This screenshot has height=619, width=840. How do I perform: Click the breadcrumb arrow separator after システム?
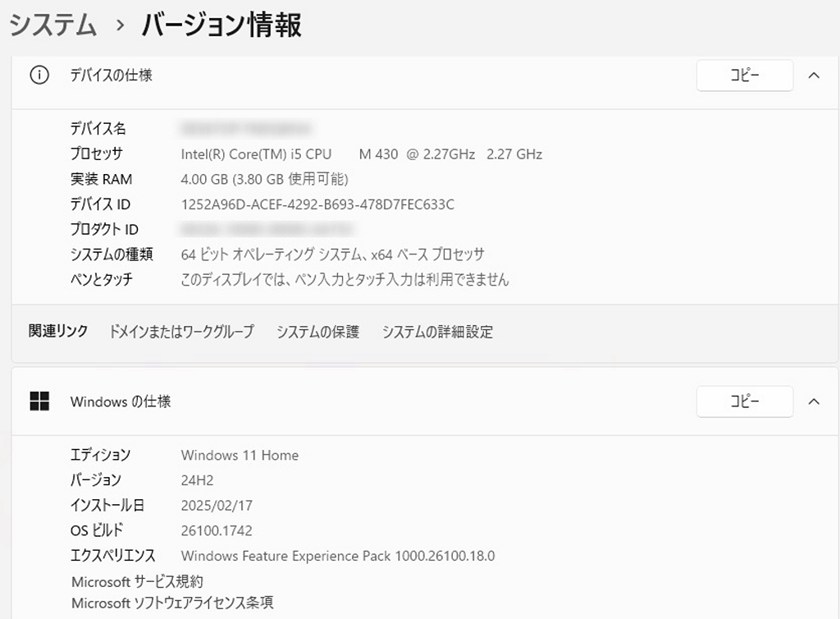120,25
